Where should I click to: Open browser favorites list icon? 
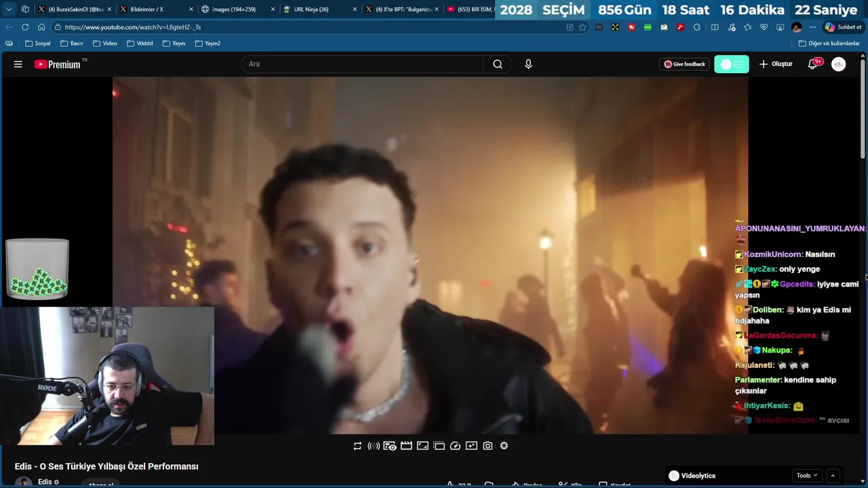click(x=747, y=27)
